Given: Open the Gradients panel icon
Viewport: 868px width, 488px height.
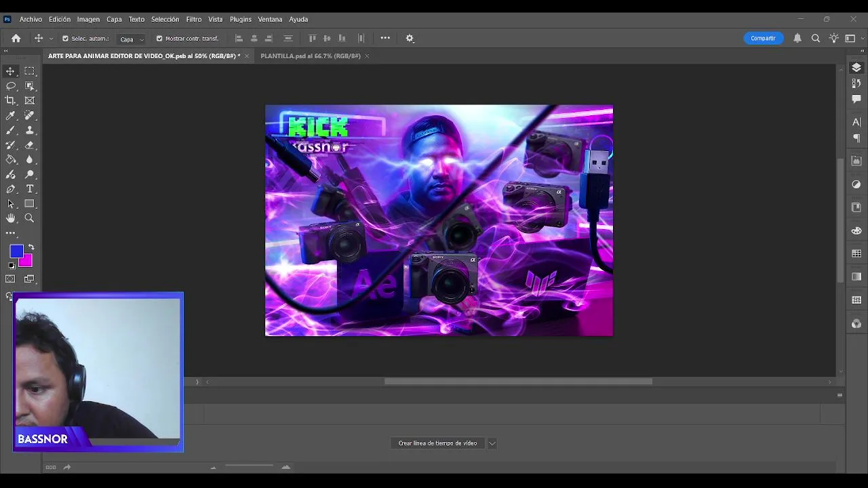Looking at the screenshot, I should 856,277.
